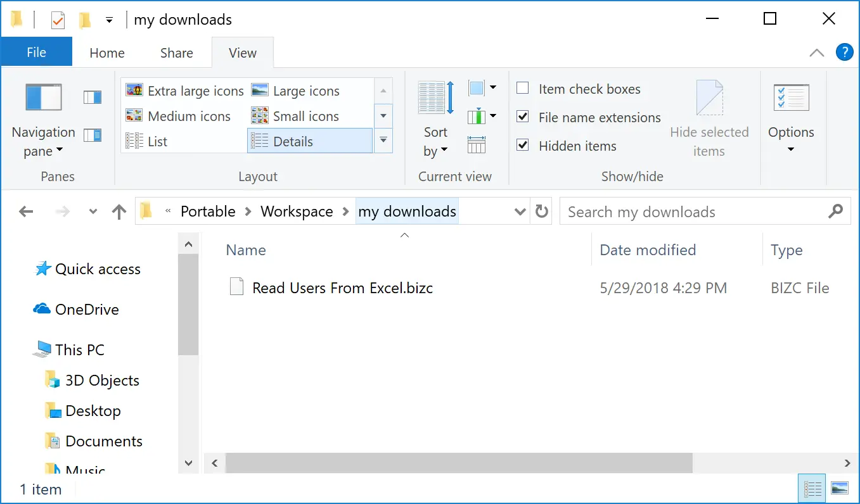Expand the layout gallery more arrow

tap(383, 141)
